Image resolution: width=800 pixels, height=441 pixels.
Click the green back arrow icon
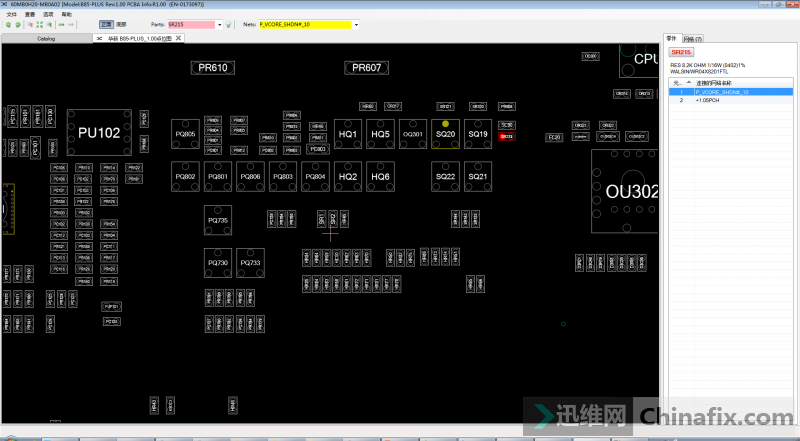pos(62,24)
